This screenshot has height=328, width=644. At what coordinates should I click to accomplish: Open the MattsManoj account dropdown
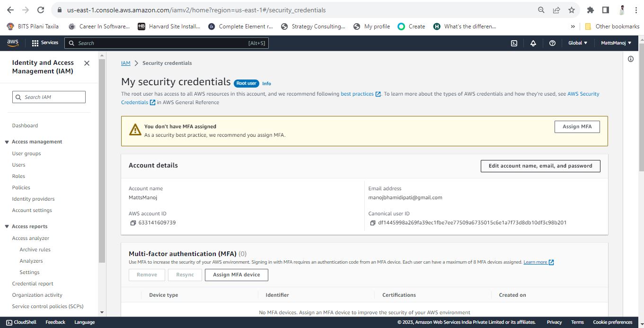[x=616, y=43]
